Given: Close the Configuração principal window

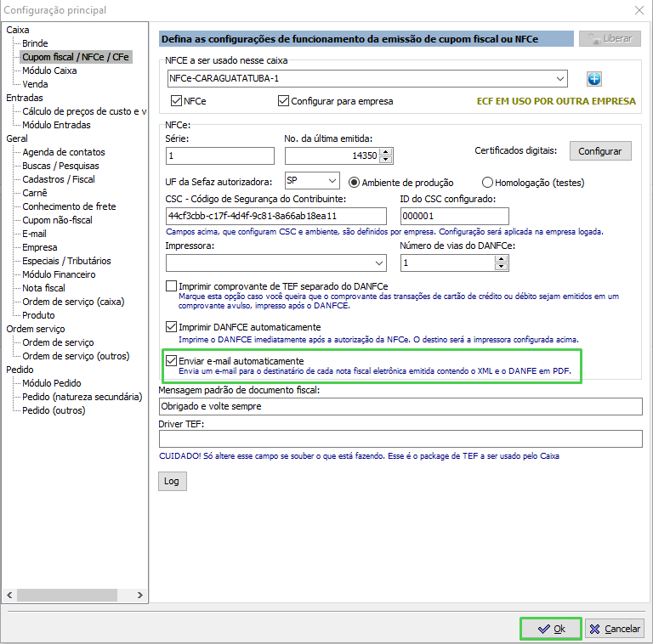Looking at the screenshot, I should (x=639, y=10).
